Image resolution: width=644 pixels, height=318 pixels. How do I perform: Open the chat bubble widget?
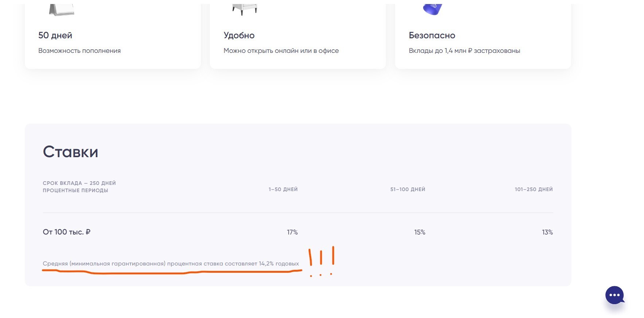tap(614, 295)
